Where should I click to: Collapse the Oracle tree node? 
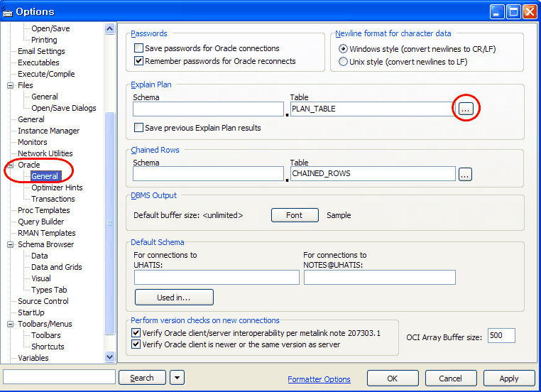(x=10, y=165)
